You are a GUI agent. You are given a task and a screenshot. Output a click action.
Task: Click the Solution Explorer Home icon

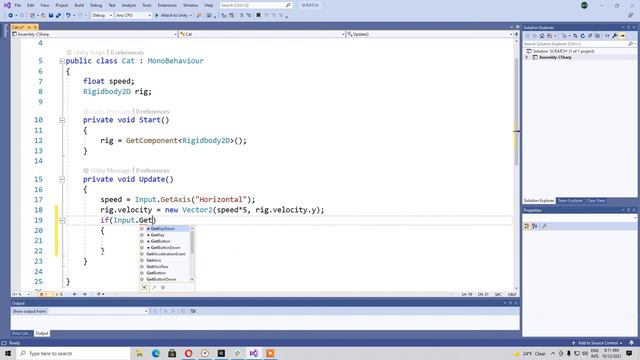pyautogui.click(x=542, y=36)
